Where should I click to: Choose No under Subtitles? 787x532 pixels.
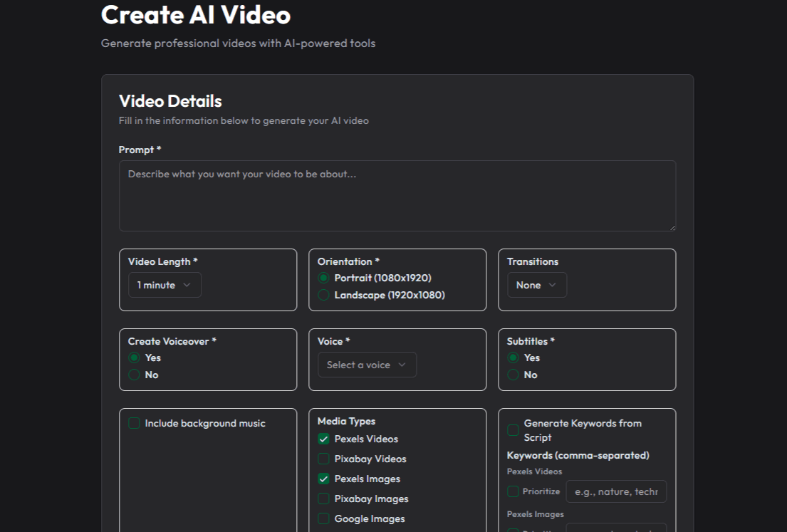point(513,375)
